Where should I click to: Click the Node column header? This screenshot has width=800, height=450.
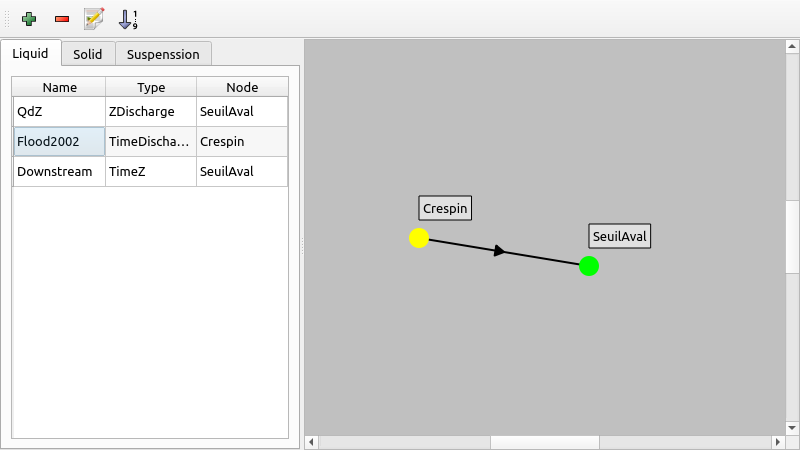tap(242, 87)
